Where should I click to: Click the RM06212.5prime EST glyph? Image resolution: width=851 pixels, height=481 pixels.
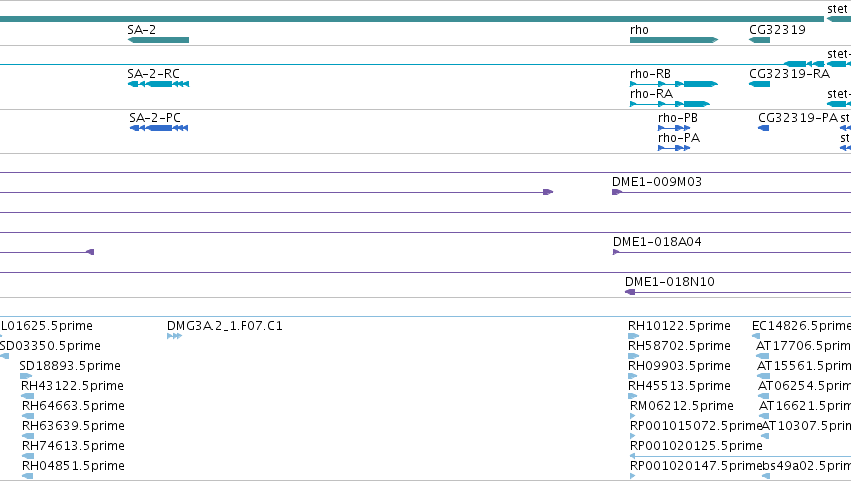click(x=632, y=416)
